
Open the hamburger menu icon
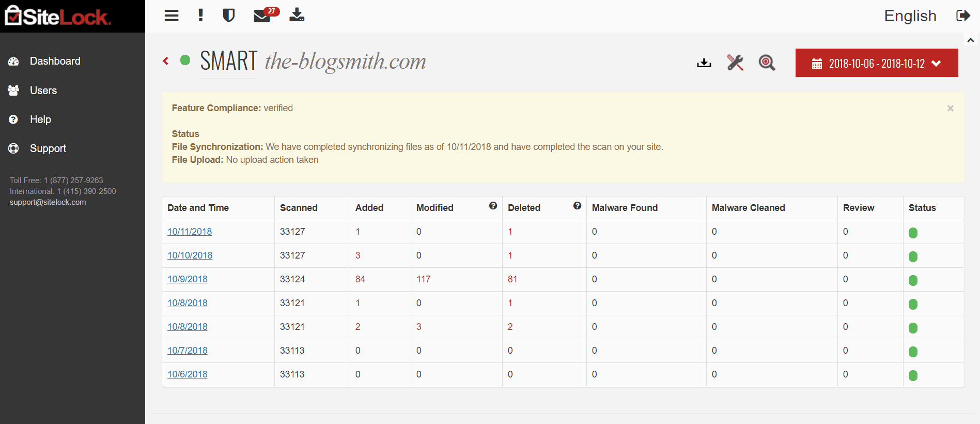[x=172, y=16]
